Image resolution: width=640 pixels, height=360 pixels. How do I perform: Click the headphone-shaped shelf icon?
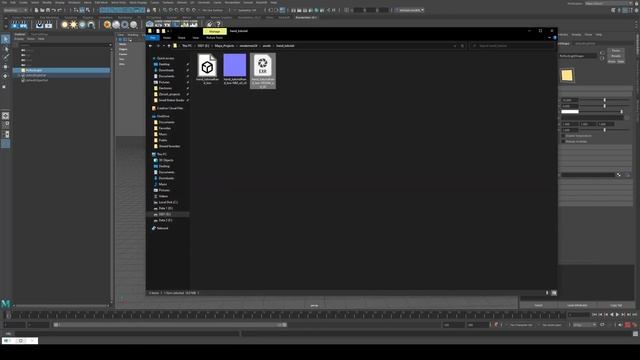pos(91,25)
